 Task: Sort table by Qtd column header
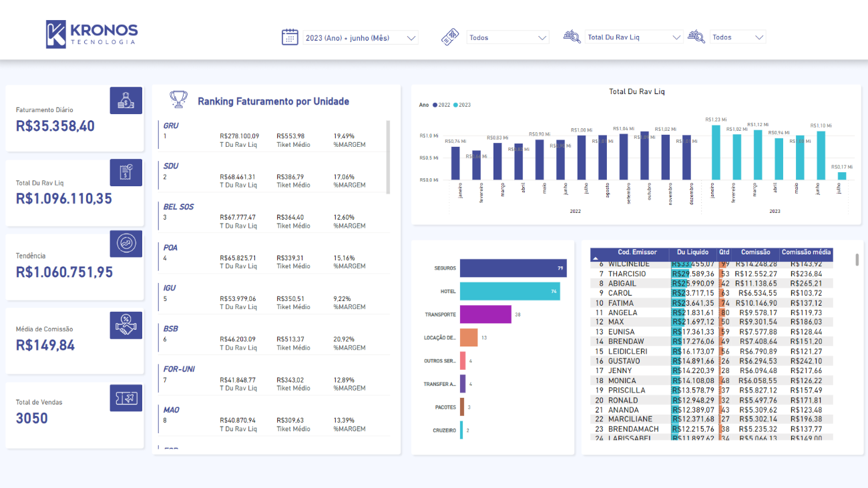[x=724, y=252]
